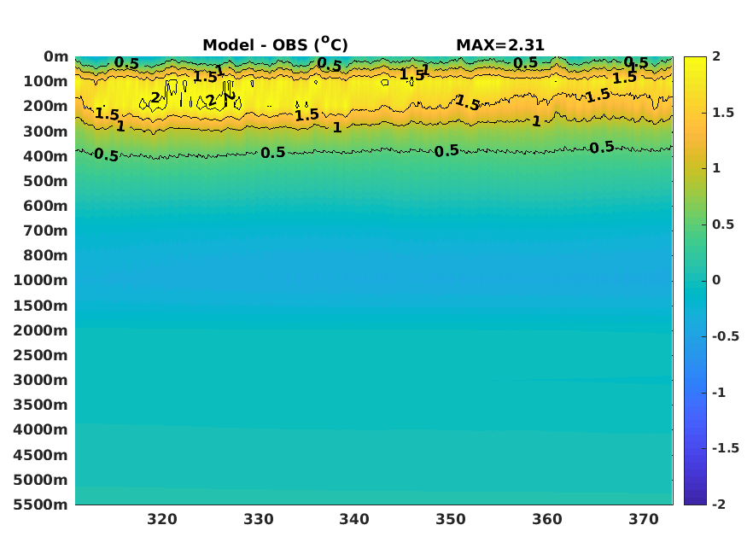Select the '100m' depth axis label
Image resolution: width=747 pixels, height=560 pixels.
coord(46,81)
